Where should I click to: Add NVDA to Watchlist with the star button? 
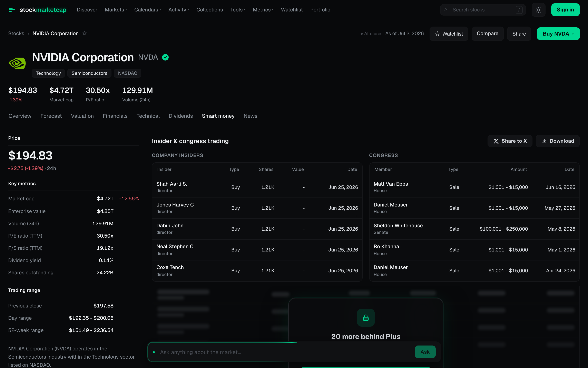(449, 34)
